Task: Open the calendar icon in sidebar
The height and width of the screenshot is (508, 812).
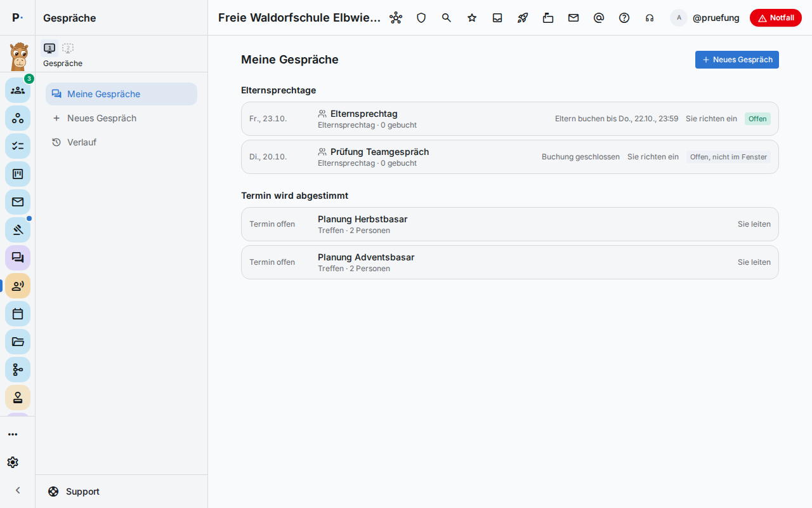Action: pyautogui.click(x=18, y=314)
